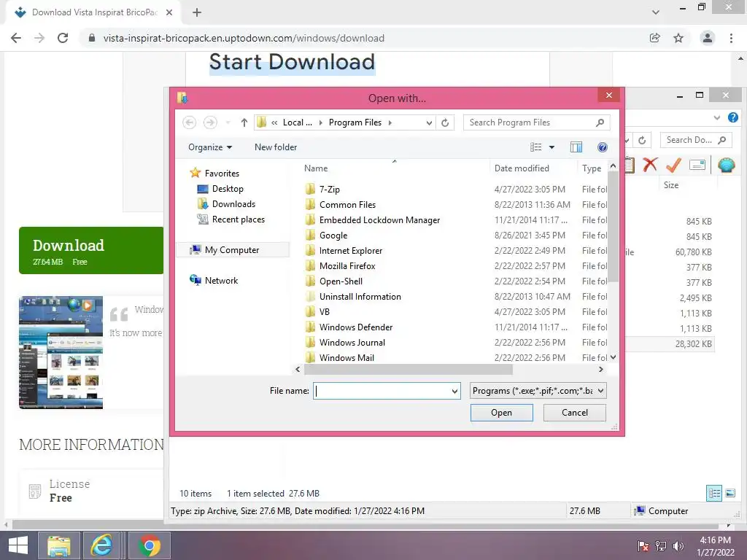
Task: Click network icon in system tray
Action: (x=660, y=545)
